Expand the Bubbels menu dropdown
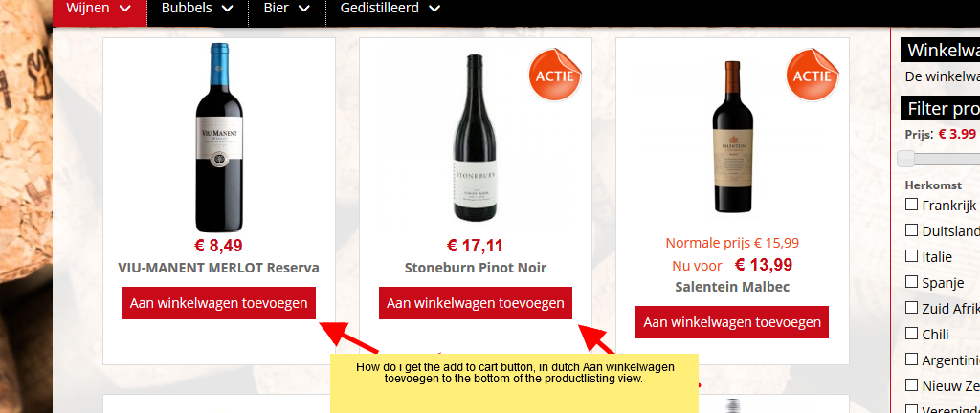 [197, 9]
